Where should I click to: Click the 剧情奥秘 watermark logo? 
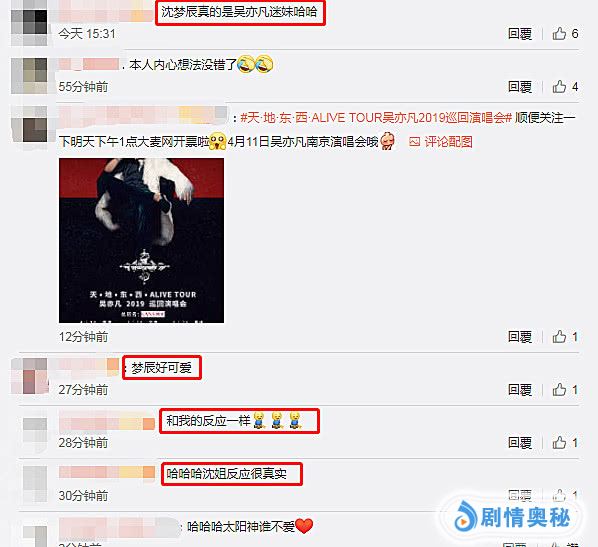pos(512,518)
